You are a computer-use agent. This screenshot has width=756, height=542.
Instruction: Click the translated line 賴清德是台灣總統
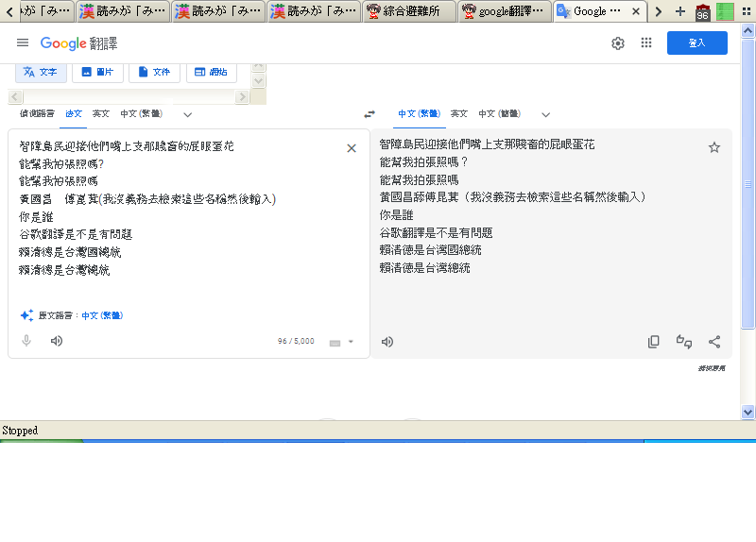tap(424, 268)
